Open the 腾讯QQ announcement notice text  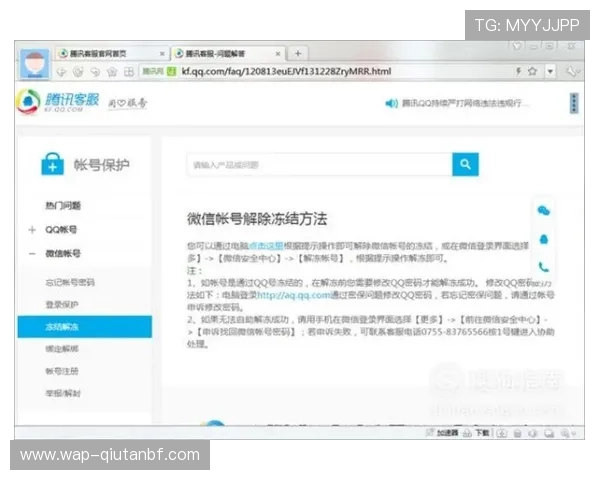[465, 103]
